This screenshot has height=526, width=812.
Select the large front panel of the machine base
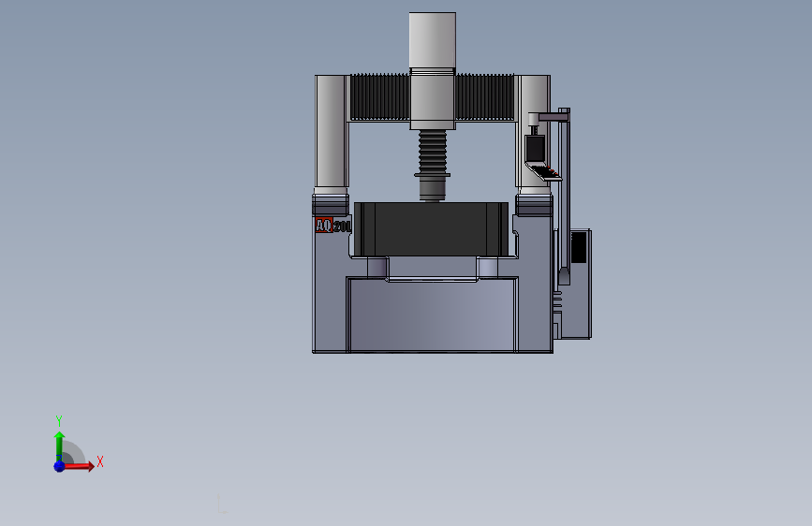point(432,314)
